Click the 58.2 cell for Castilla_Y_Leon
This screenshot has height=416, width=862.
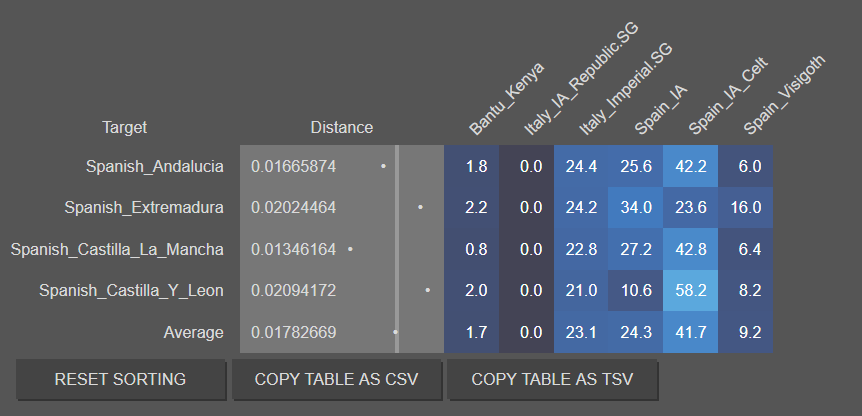690,291
